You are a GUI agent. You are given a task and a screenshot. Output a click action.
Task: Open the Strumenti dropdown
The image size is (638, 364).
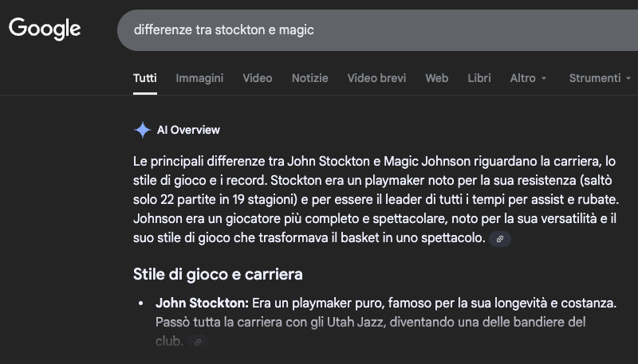point(600,78)
